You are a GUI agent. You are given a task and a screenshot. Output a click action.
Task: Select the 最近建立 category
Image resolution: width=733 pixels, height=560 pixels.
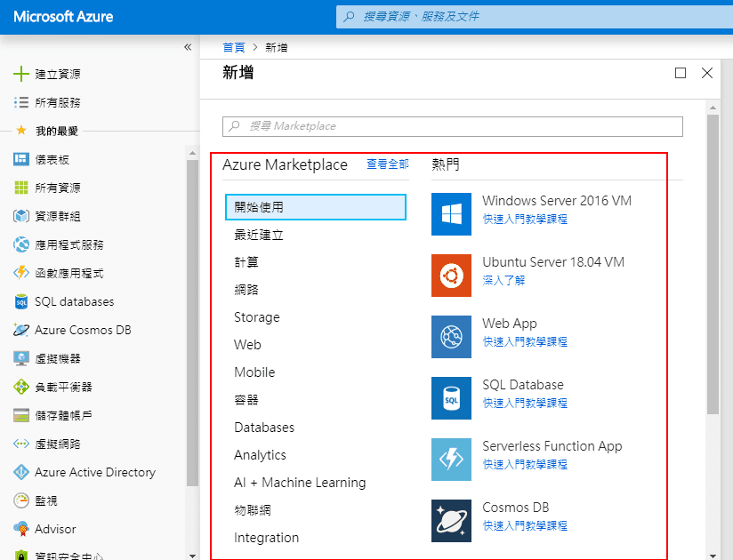(x=259, y=235)
